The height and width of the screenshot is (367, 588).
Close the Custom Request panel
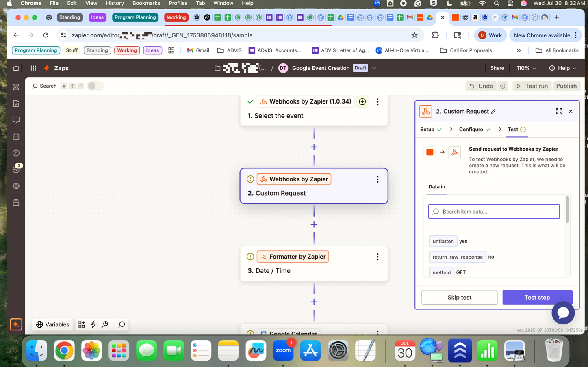[571, 112]
